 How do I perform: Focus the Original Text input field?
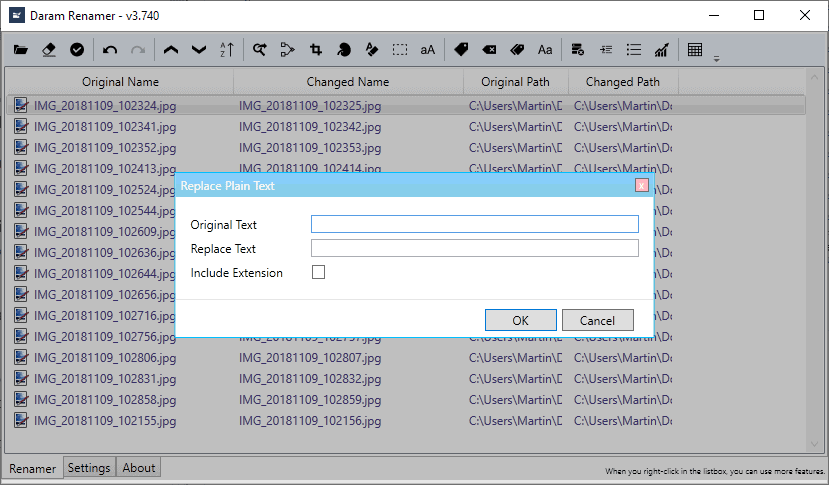pyautogui.click(x=475, y=224)
